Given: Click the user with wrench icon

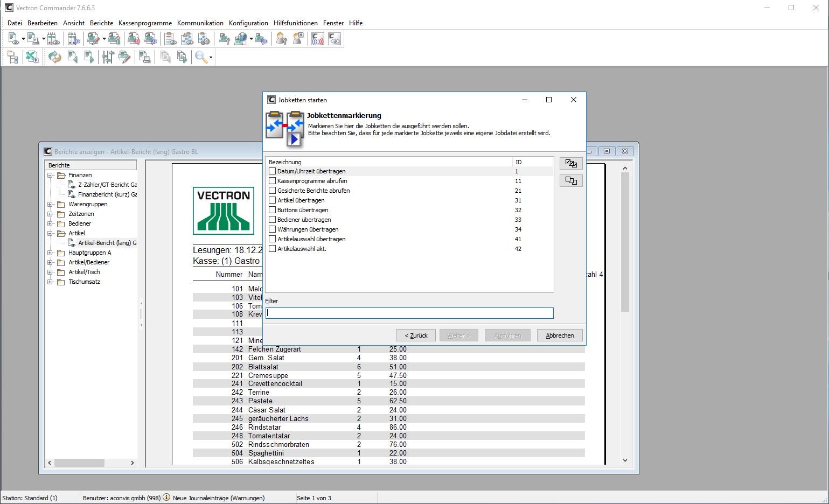Looking at the screenshot, I should coord(281,39).
